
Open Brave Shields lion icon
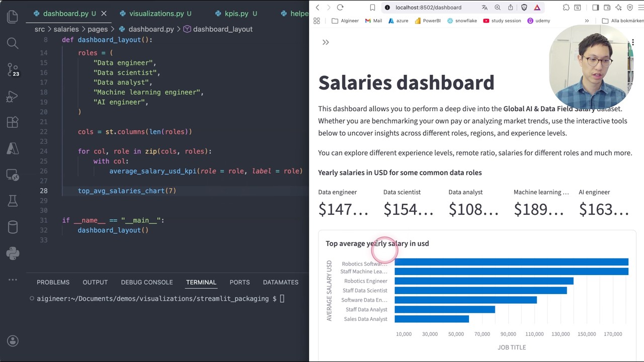[524, 8]
